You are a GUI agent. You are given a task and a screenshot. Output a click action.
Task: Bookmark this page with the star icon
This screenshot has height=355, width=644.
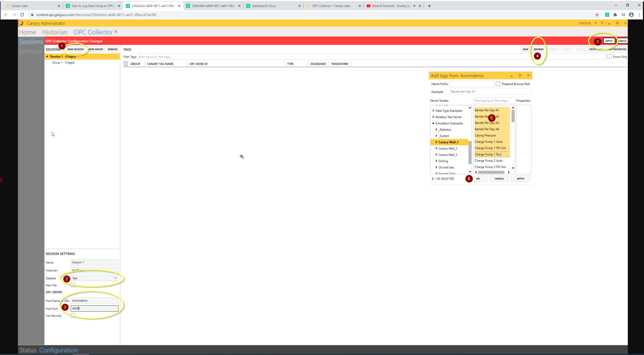(x=597, y=15)
